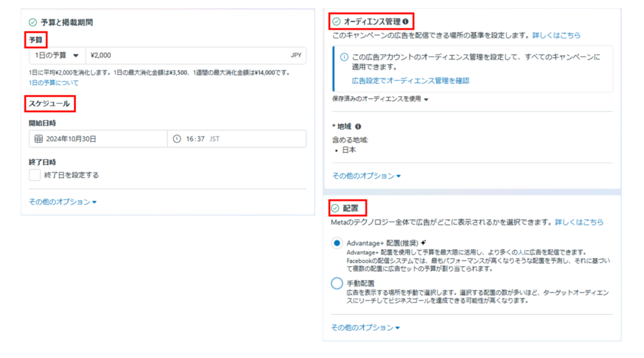The height and width of the screenshot is (358, 644).
Task: Click the ¥2,000 budget amount field
Action: (189, 55)
